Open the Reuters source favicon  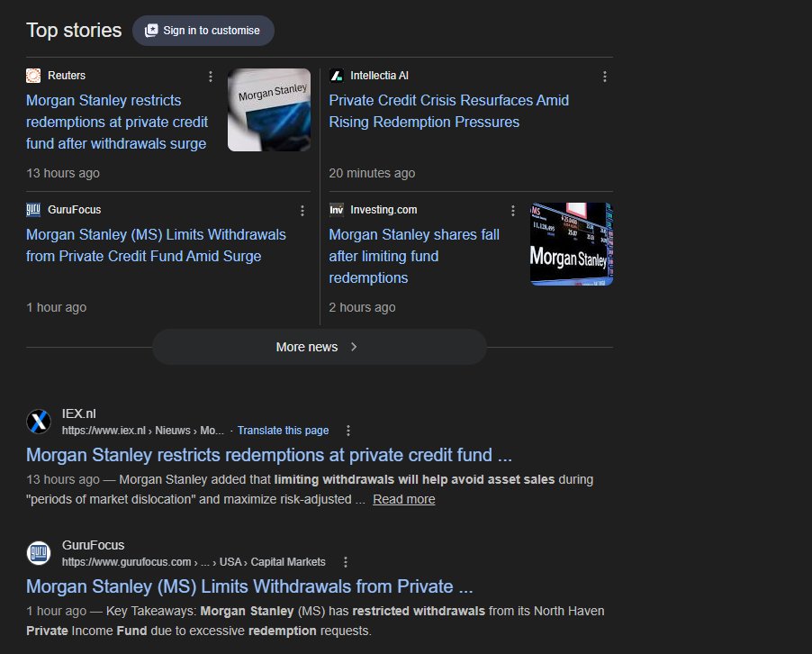click(33, 76)
